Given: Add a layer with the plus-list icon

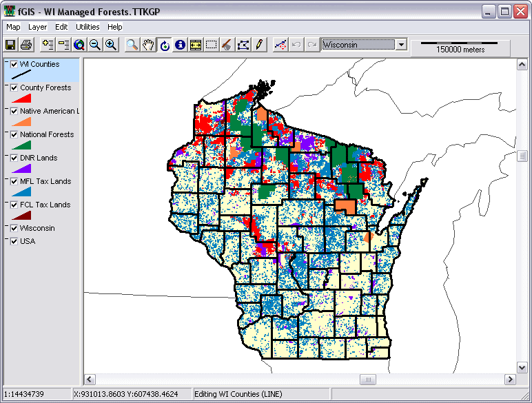Looking at the screenshot, I should point(48,45).
